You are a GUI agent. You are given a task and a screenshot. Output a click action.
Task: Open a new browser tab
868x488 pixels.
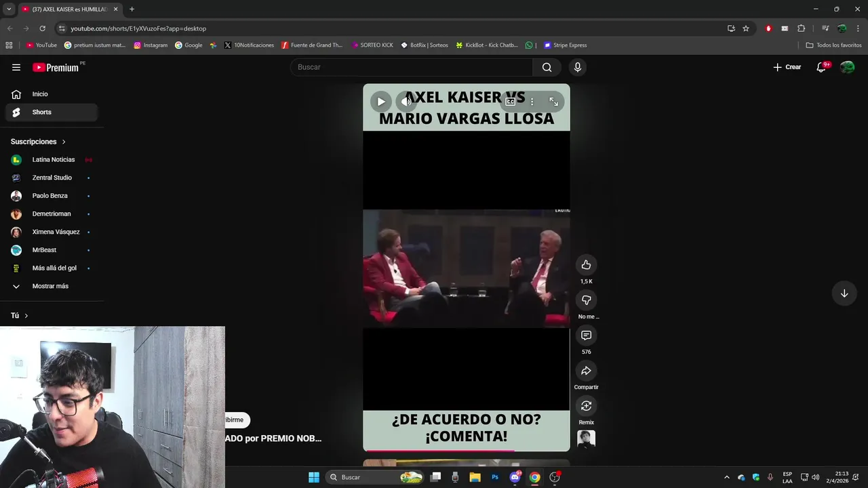click(x=132, y=9)
